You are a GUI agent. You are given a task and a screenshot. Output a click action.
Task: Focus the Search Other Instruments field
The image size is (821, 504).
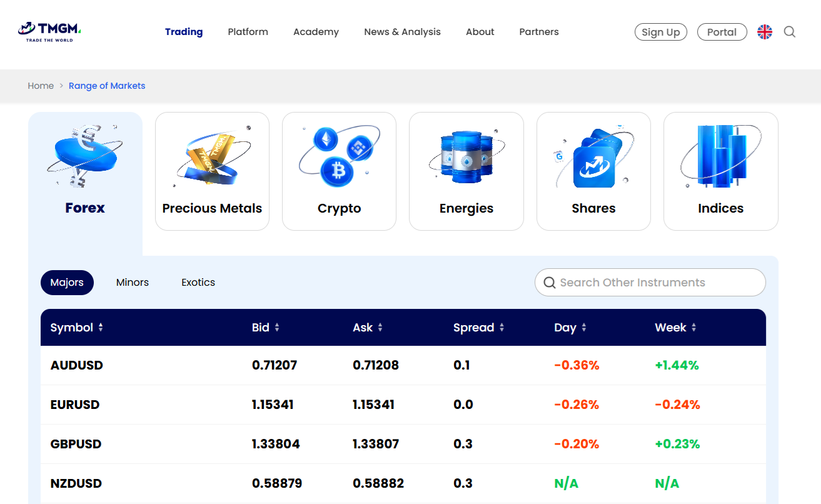(650, 283)
